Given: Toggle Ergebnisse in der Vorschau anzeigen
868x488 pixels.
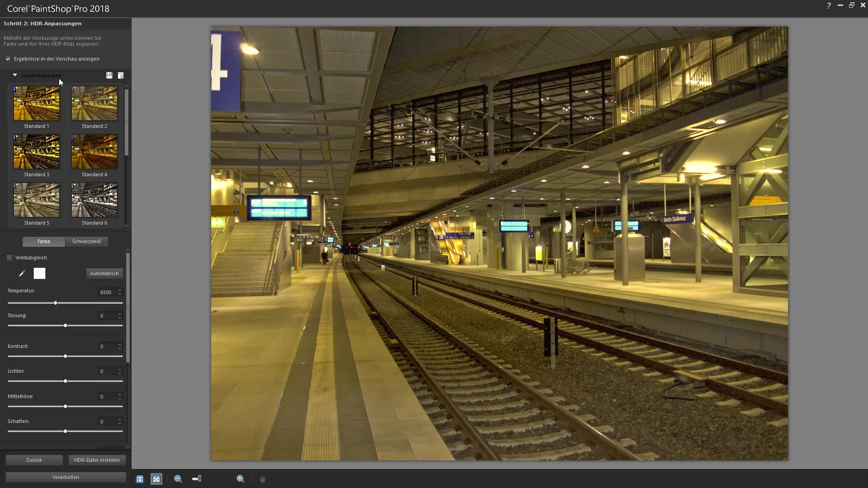Looking at the screenshot, I should tap(8, 59).
